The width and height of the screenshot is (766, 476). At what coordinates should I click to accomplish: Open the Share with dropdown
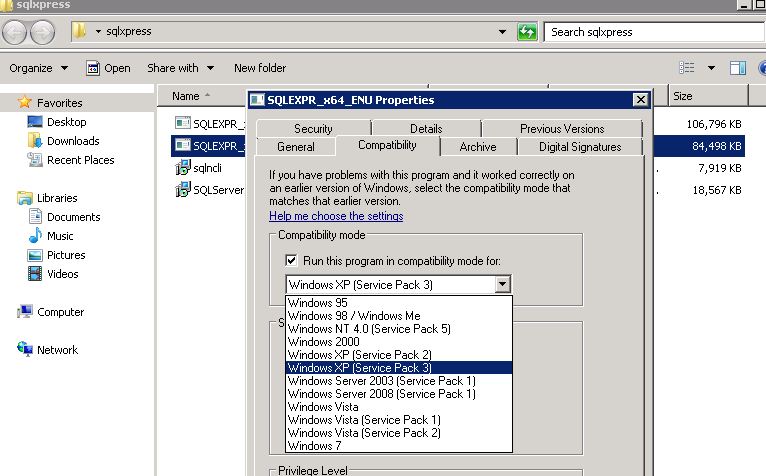[180, 68]
